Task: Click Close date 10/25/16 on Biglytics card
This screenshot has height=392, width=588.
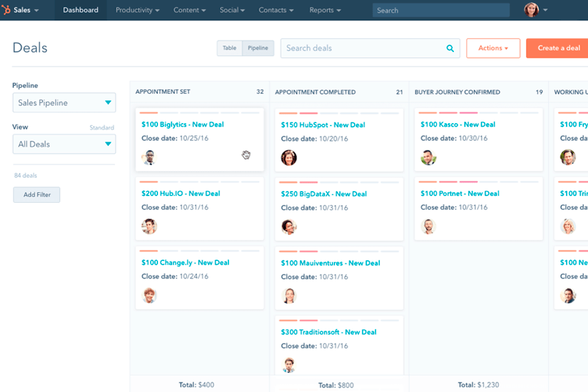Action: click(175, 138)
